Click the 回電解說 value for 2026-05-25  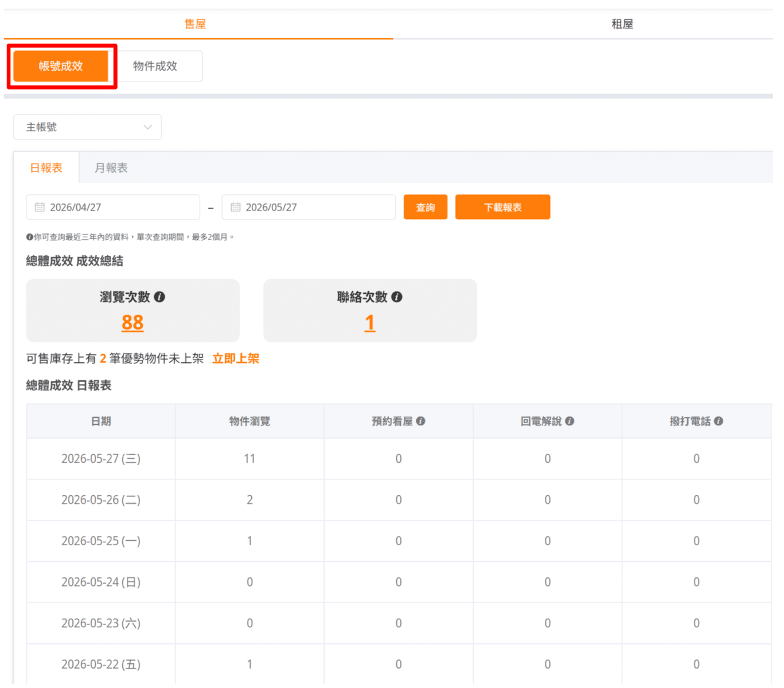(548, 541)
